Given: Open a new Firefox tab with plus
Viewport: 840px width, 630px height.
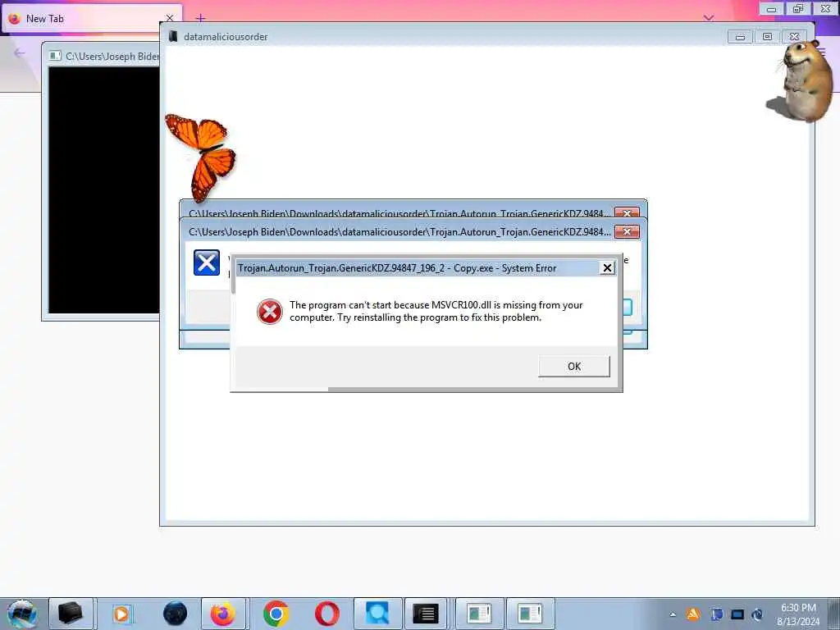Looking at the screenshot, I should [200, 19].
